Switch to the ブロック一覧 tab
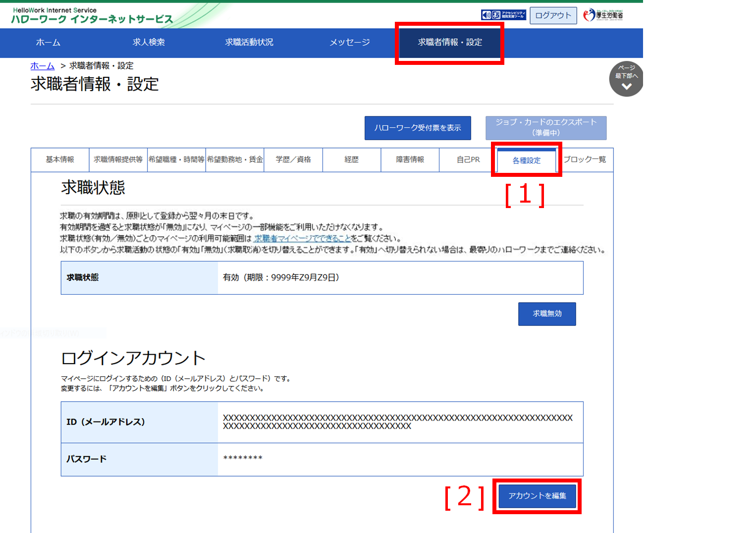756x533 pixels. (585, 160)
